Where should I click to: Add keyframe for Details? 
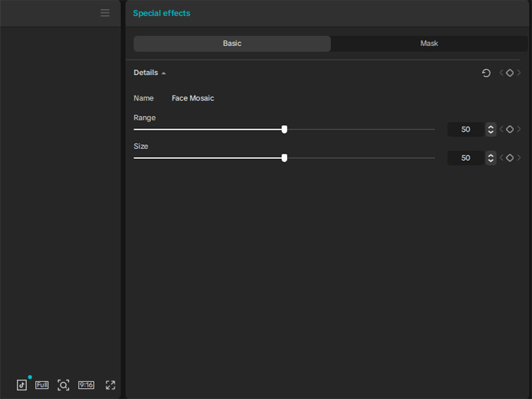tap(509, 73)
